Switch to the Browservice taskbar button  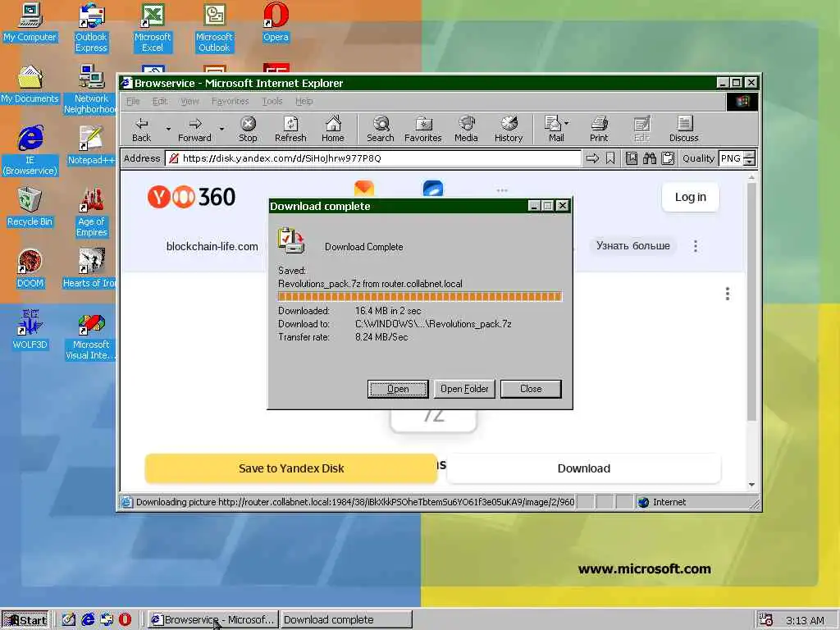pyautogui.click(x=212, y=620)
